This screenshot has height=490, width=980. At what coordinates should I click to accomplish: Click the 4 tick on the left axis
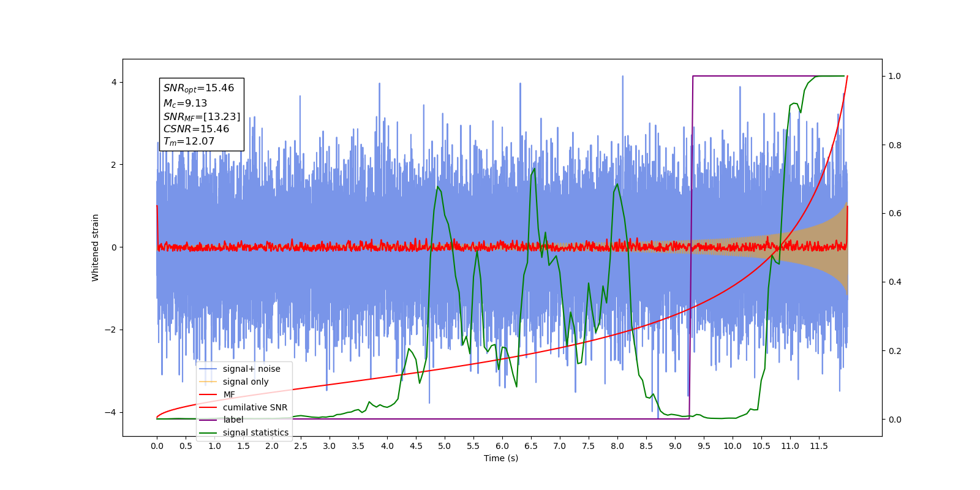[x=113, y=83]
